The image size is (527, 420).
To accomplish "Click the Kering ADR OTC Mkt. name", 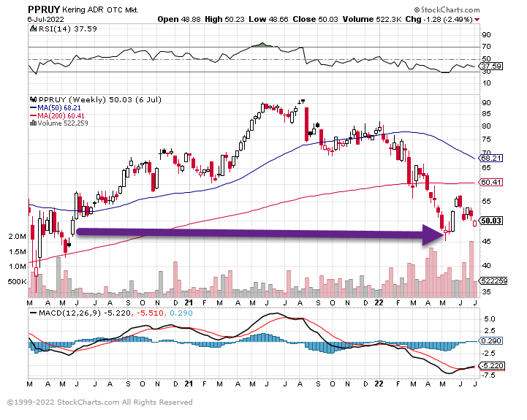I will pyautogui.click(x=100, y=9).
